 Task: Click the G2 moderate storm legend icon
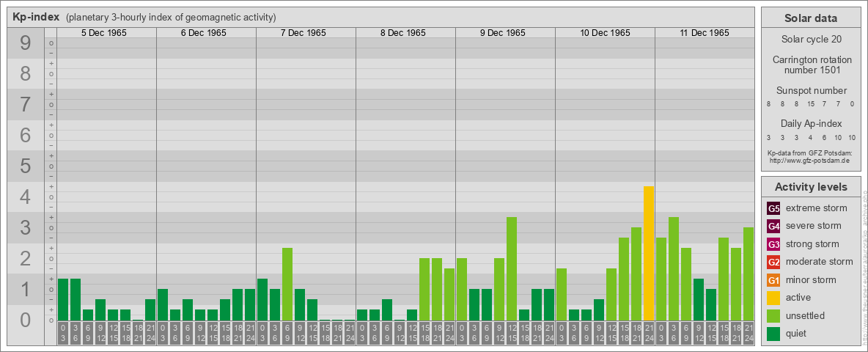[x=773, y=262]
